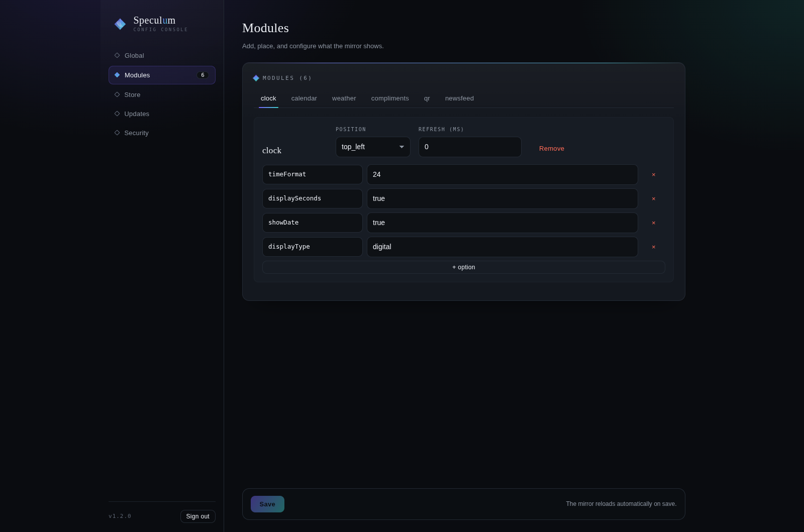Screen dimensions: 804x532
Task: Open the Global section in sidebar
Action: (162, 55)
